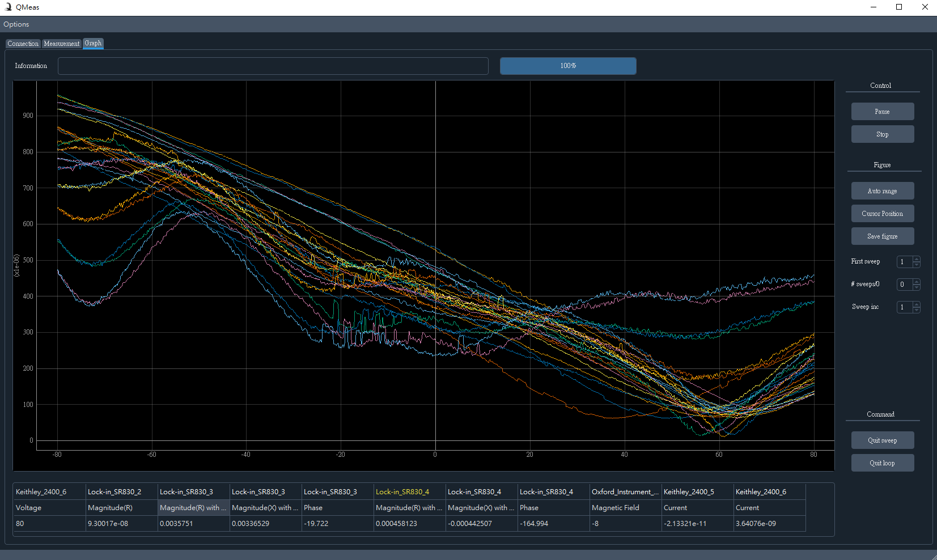Switch to the Connection tab
This screenshot has height=560, width=937.
[23, 44]
